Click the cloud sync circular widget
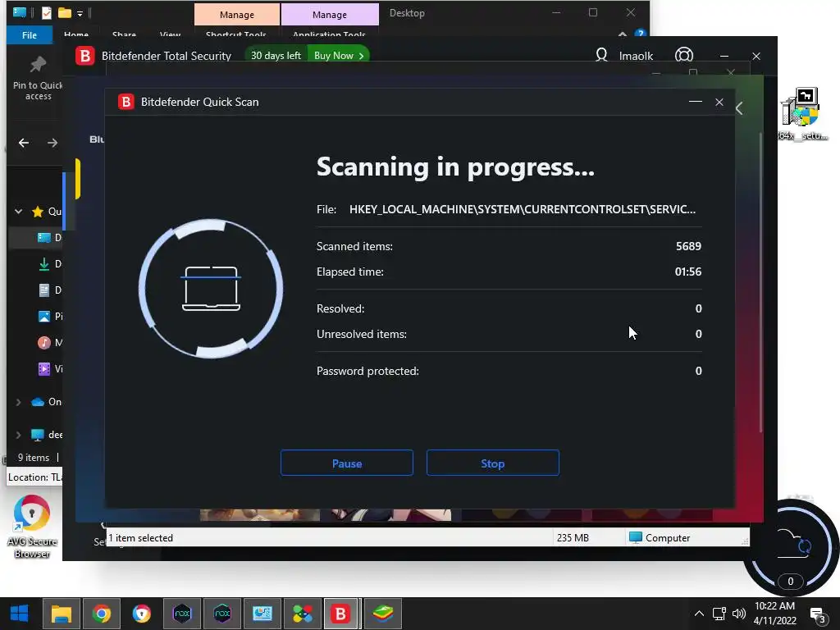 [x=791, y=547]
